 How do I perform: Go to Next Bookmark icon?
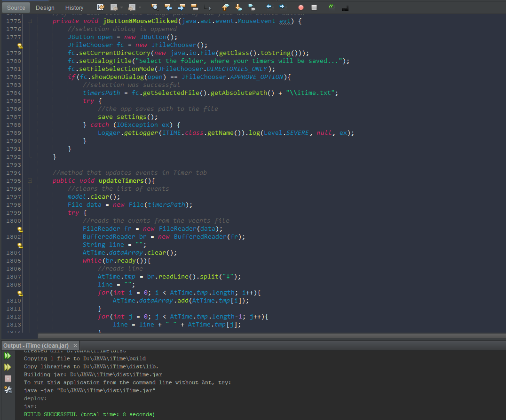[x=238, y=8]
